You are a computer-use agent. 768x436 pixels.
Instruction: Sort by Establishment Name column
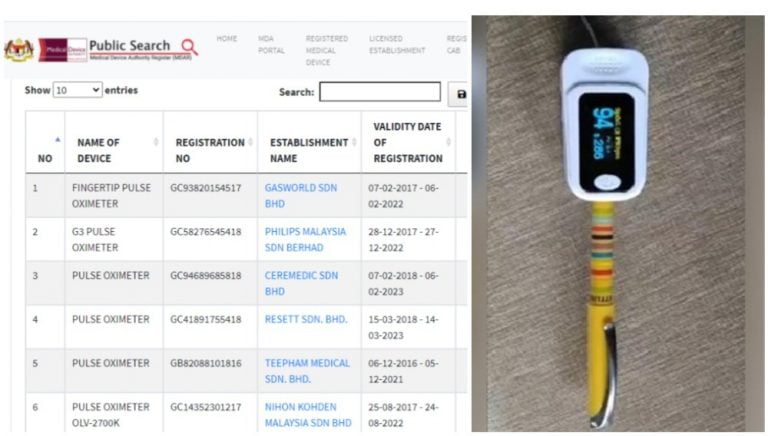coord(354,142)
